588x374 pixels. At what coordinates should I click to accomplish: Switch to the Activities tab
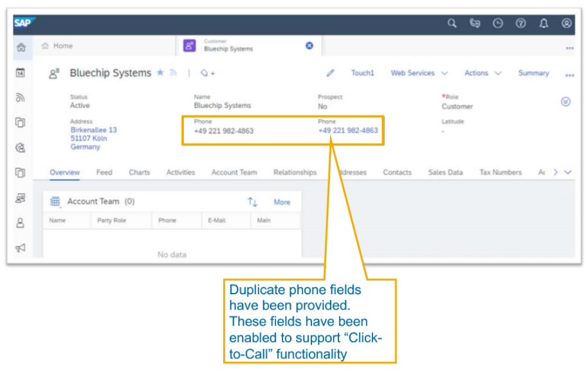click(x=180, y=172)
